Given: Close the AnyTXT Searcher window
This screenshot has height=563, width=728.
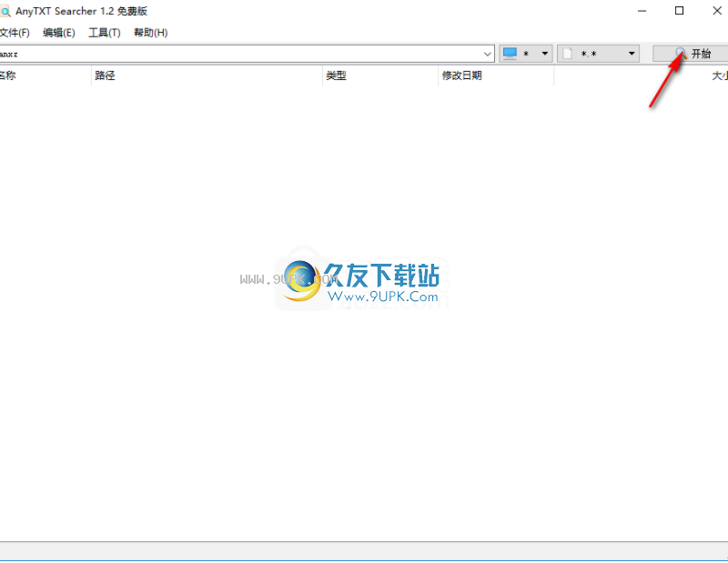Looking at the screenshot, I should pyautogui.click(x=716, y=11).
